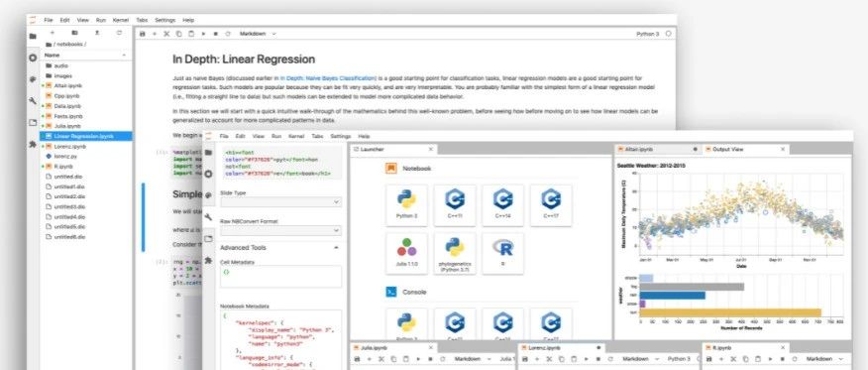The width and height of the screenshot is (868, 370).
Task: Open the command palette icon in back window sidebar
Action: click(x=33, y=79)
